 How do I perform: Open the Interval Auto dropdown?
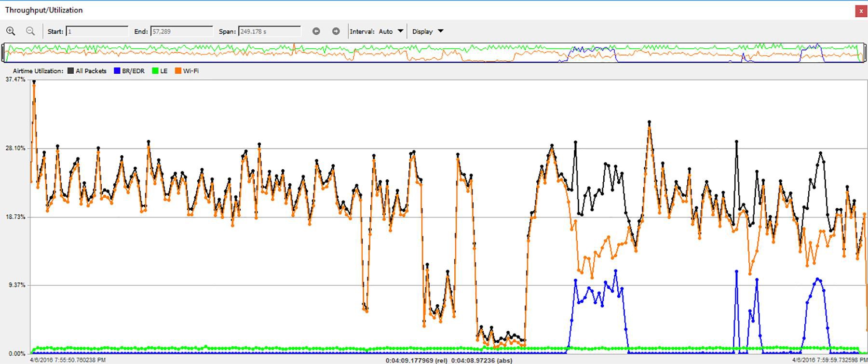click(391, 31)
